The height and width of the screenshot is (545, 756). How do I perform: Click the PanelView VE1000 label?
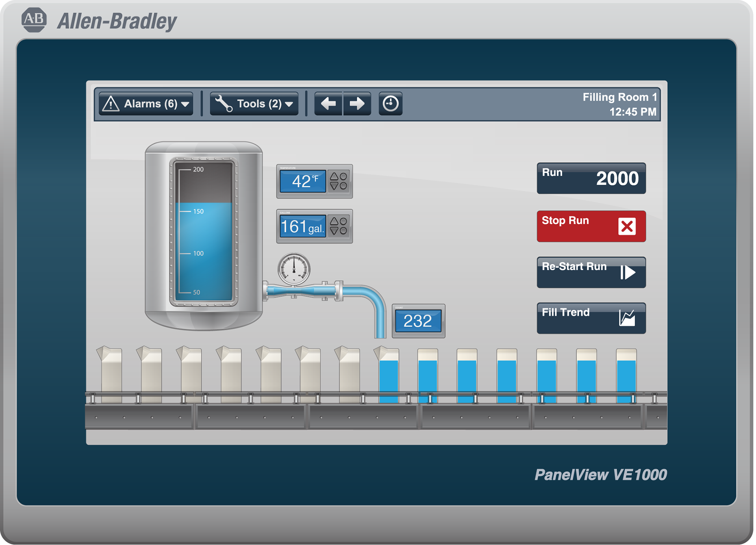tap(600, 475)
